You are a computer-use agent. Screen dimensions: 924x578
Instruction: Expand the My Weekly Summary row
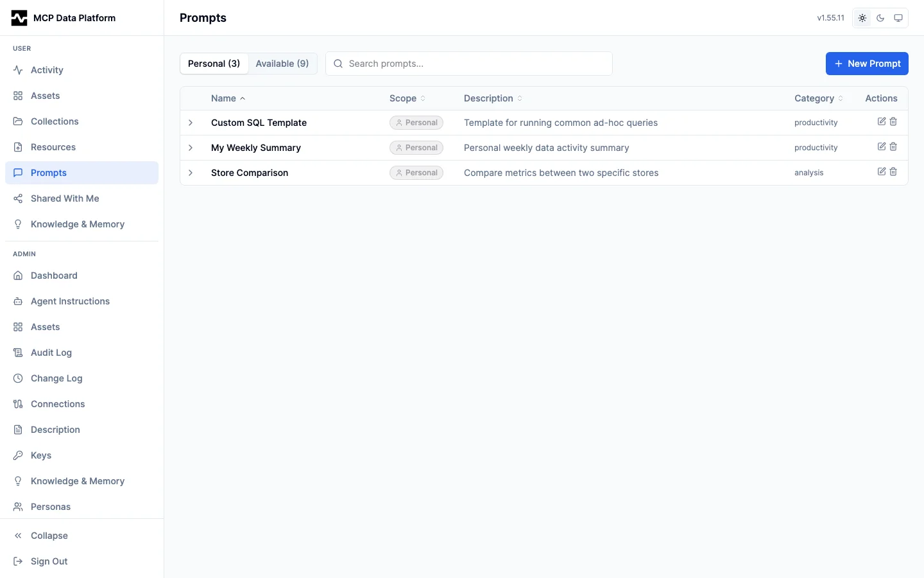191,148
